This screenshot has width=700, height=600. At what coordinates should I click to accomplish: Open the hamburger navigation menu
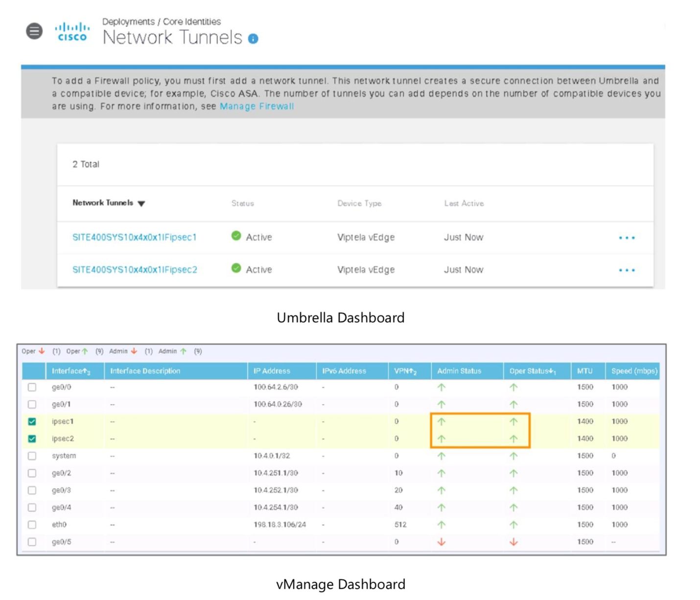[x=34, y=31]
